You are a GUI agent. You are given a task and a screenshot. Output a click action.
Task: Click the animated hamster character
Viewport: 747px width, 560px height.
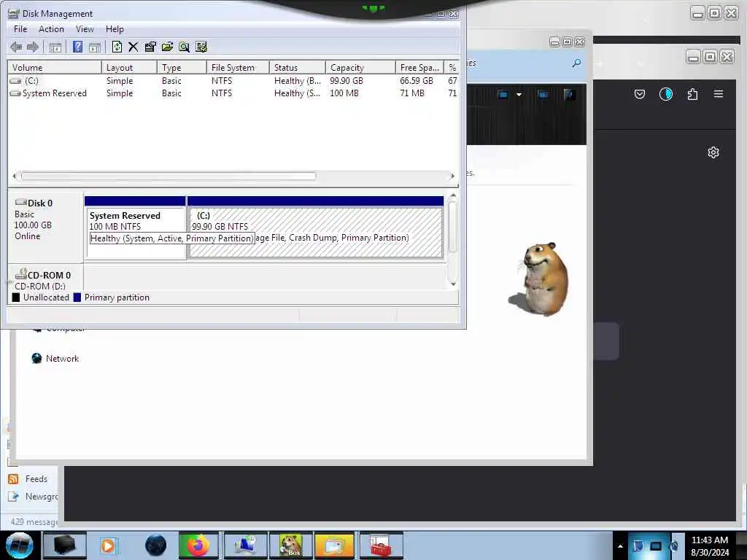coord(541,279)
